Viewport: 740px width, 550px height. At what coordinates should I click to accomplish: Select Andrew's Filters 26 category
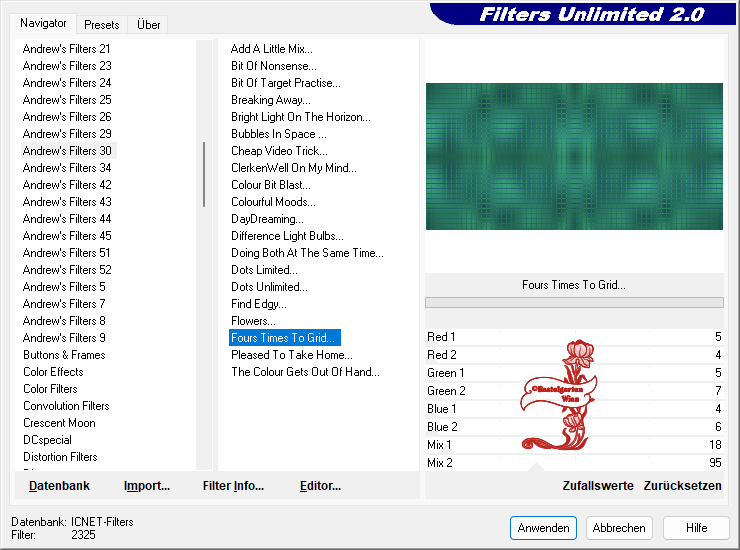[67, 117]
